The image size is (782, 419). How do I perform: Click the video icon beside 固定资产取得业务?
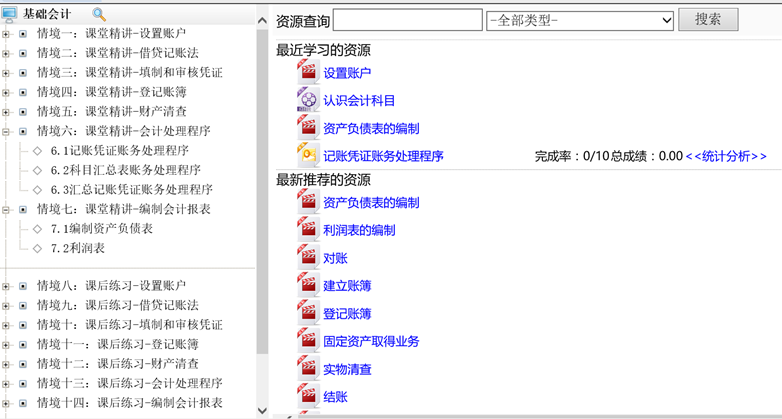307,340
